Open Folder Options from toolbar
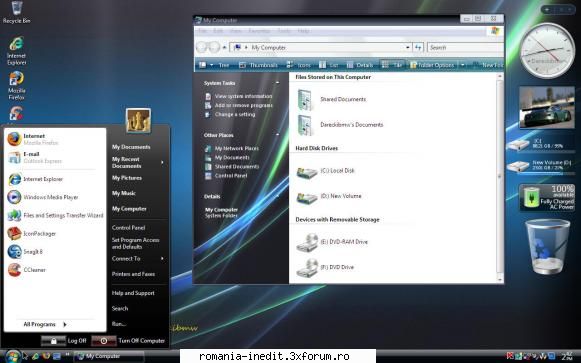Screen dimensions: 581x363 click(x=432, y=65)
